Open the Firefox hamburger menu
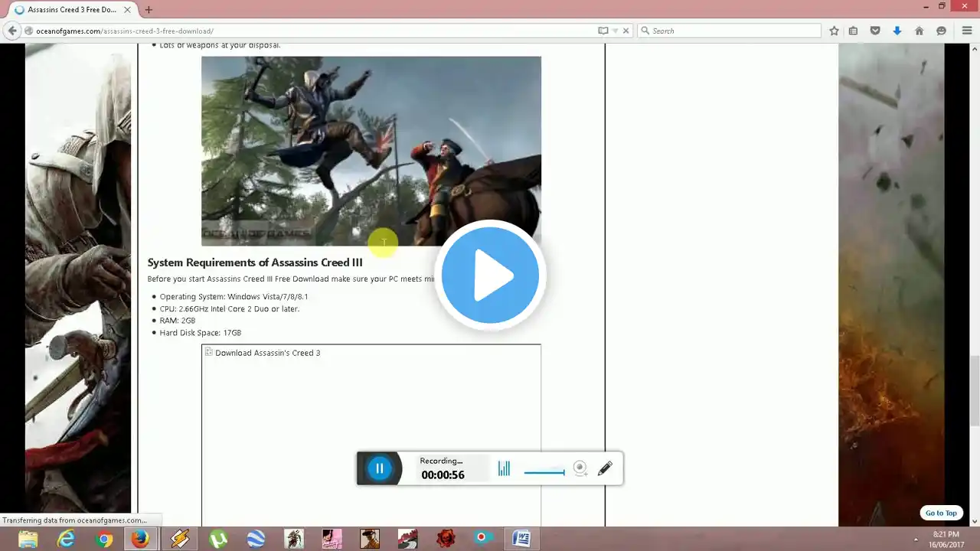This screenshot has width=980, height=551. click(x=968, y=31)
